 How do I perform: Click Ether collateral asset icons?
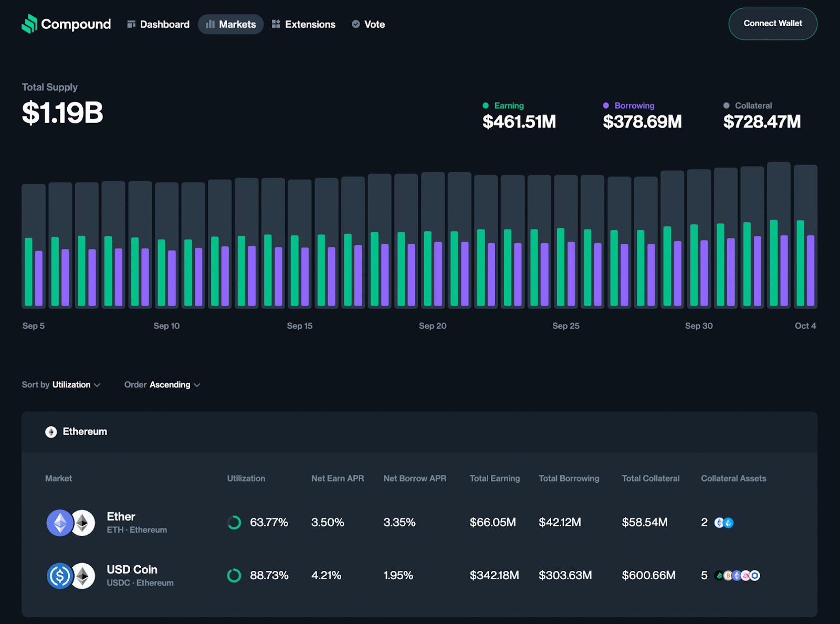coord(724,523)
